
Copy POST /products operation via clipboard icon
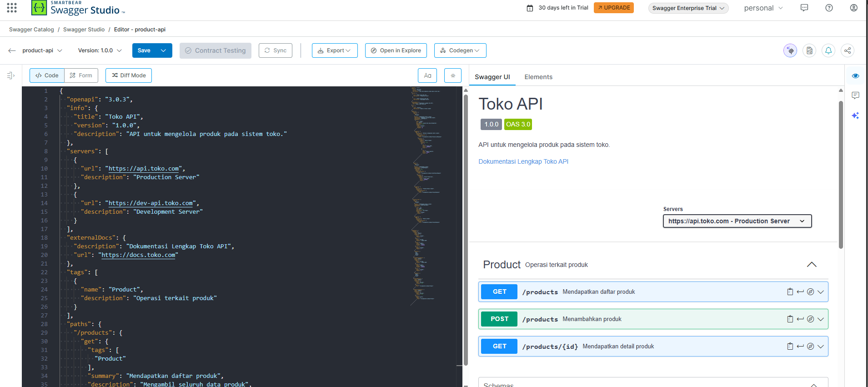tap(790, 319)
